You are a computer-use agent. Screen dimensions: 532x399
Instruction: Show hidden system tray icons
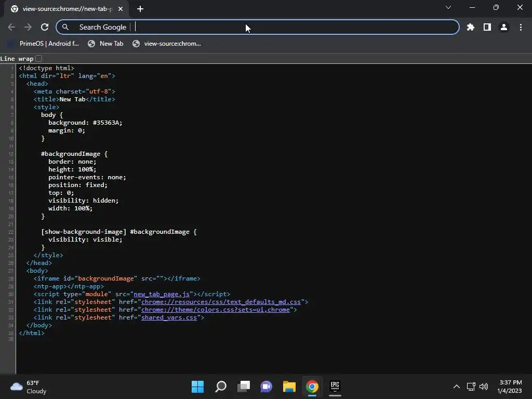coord(457,387)
